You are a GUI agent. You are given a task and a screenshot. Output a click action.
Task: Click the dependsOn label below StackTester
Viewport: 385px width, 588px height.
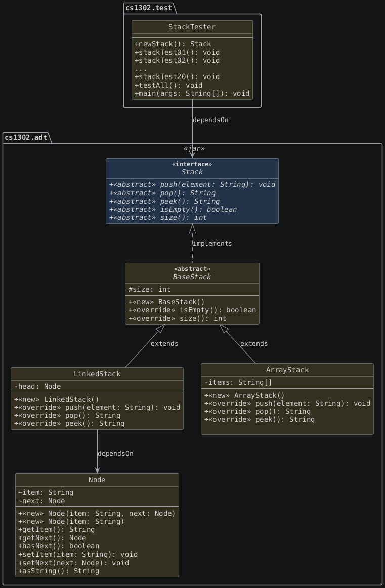[x=210, y=120]
